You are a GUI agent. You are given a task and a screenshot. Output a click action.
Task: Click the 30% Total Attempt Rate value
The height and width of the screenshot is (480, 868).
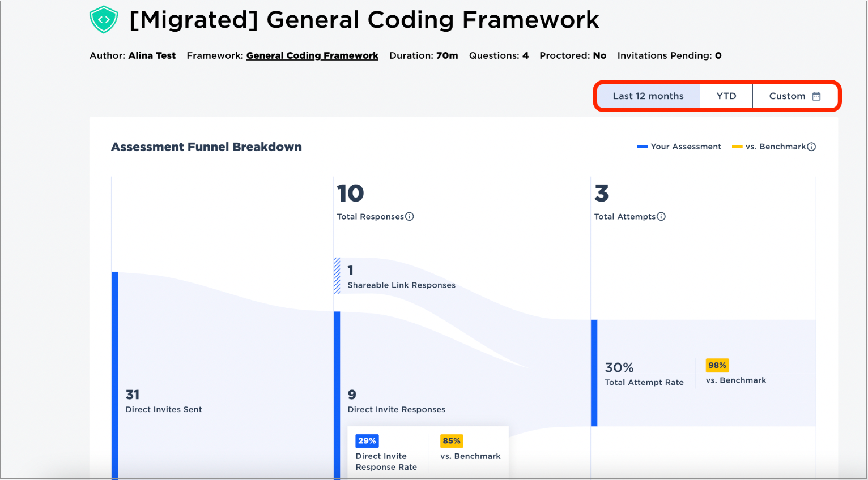click(x=619, y=367)
